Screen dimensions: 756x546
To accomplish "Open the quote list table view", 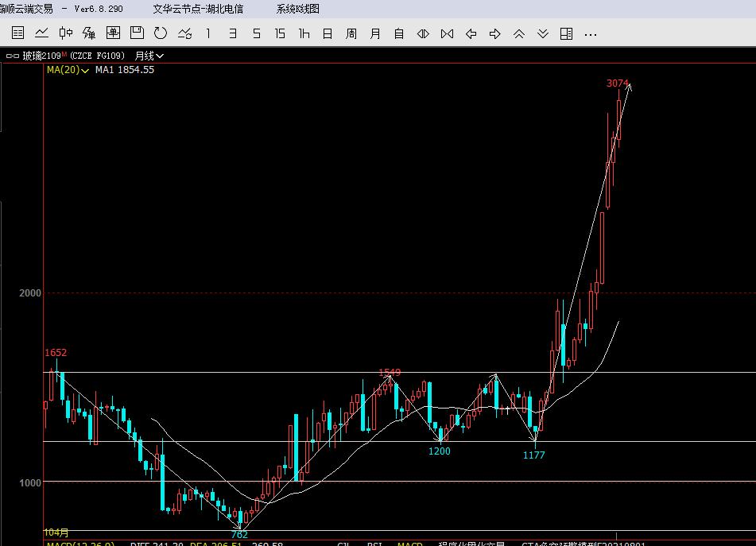I will coord(17,33).
